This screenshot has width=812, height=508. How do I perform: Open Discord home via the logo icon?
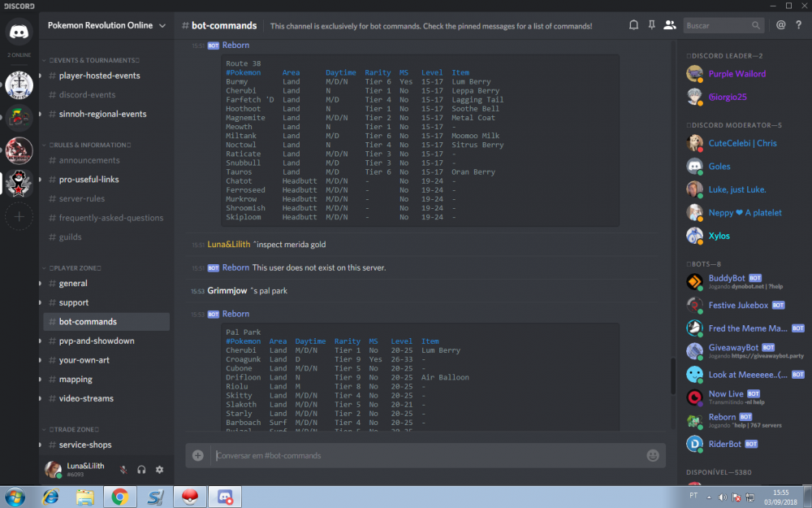coord(19,31)
